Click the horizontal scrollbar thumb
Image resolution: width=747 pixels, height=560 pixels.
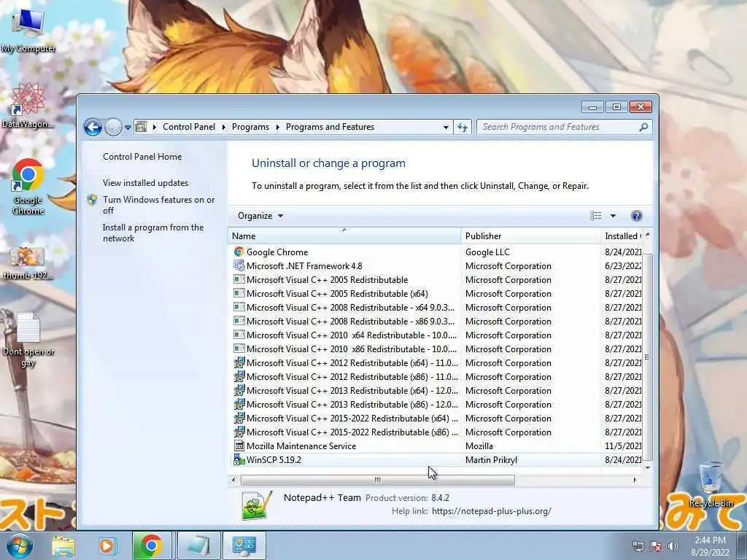378,480
